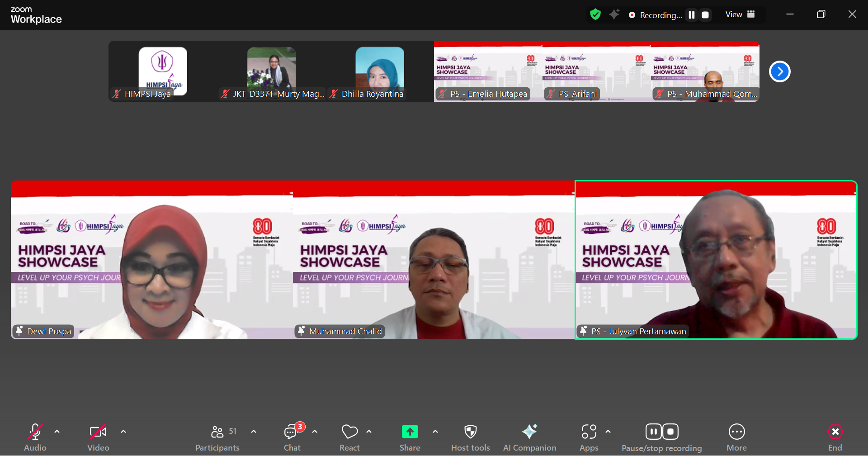Click the muted mic icon beside JKT_D3371_Murty Mag...

click(225, 94)
